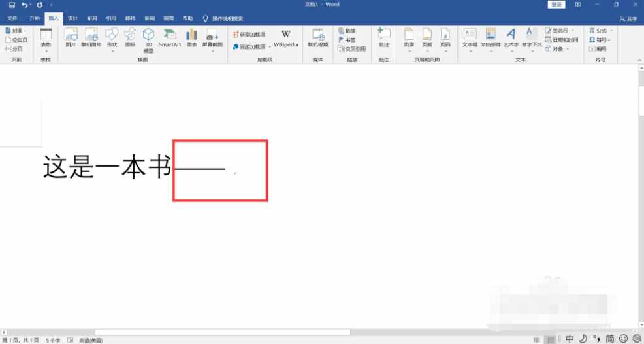Click the Save icon in quick access toolbar
The height and width of the screenshot is (344, 644).
11,5
